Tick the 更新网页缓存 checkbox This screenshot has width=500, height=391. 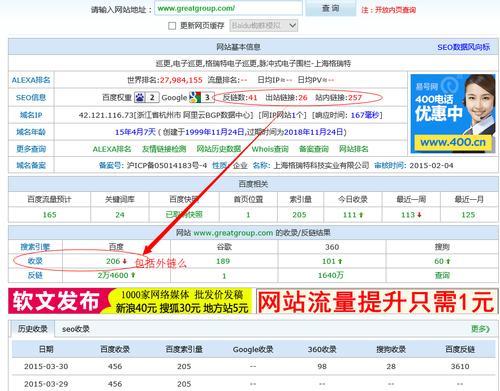click(x=172, y=26)
